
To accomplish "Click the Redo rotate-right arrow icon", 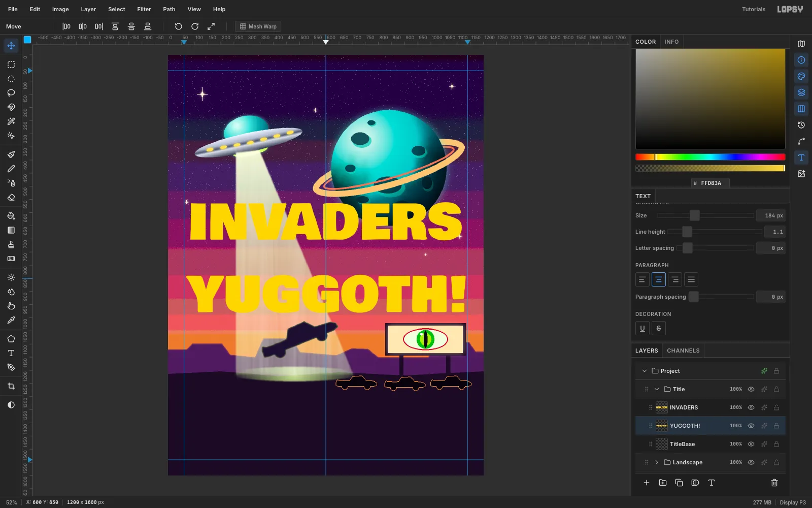I will pos(195,26).
